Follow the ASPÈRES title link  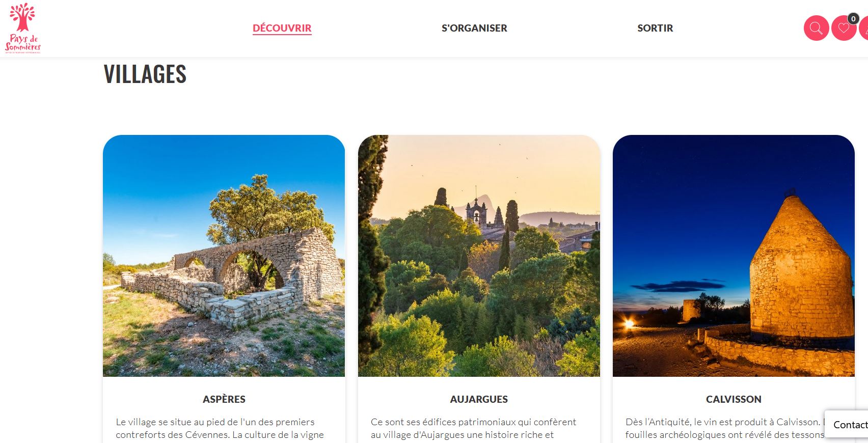(x=224, y=399)
